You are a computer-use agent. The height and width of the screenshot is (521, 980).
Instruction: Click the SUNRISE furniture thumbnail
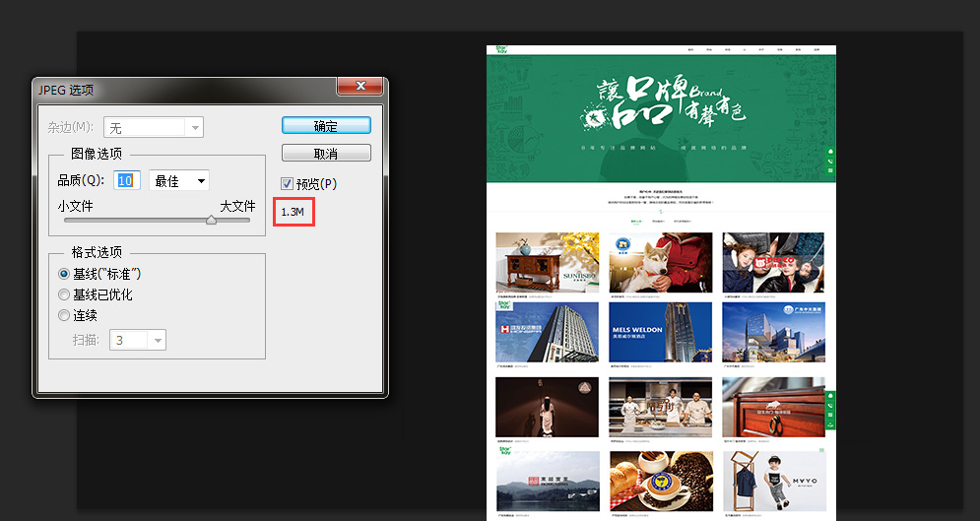pos(548,263)
